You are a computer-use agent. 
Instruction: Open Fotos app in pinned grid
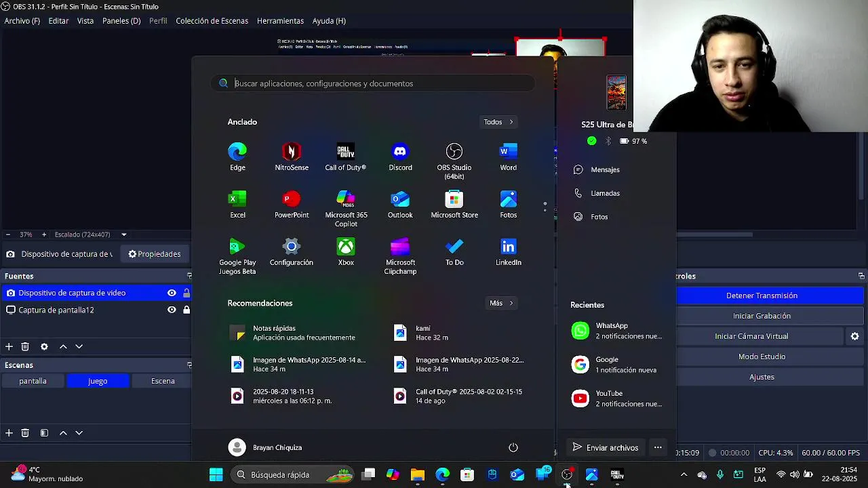(509, 204)
